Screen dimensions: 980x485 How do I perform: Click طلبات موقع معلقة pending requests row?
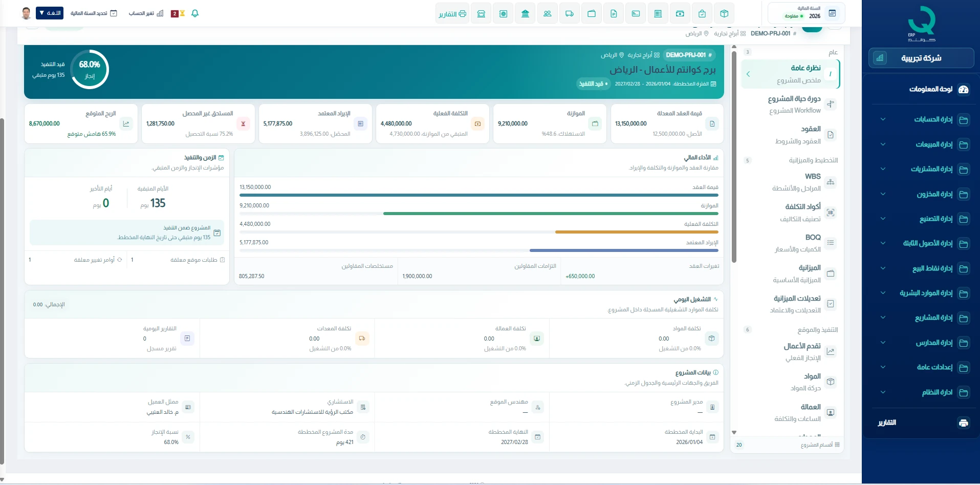pos(178,260)
